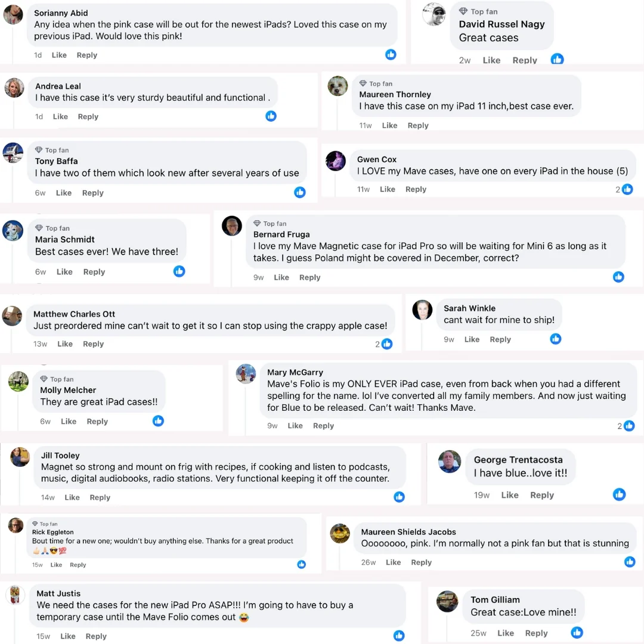The width and height of the screenshot is (644, 644).
Task: Click the 11w timestamp on Gwen Cox's comment
Action: click(363, 189)
